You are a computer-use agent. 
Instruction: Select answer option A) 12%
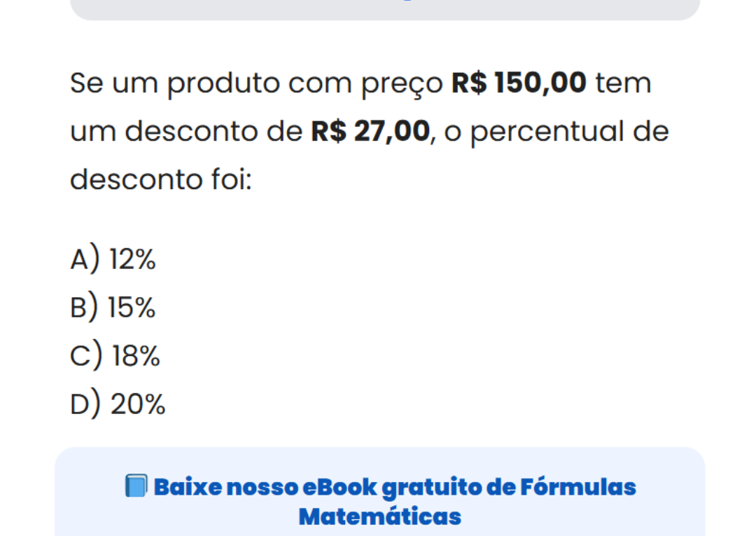[x=113, y=260]
